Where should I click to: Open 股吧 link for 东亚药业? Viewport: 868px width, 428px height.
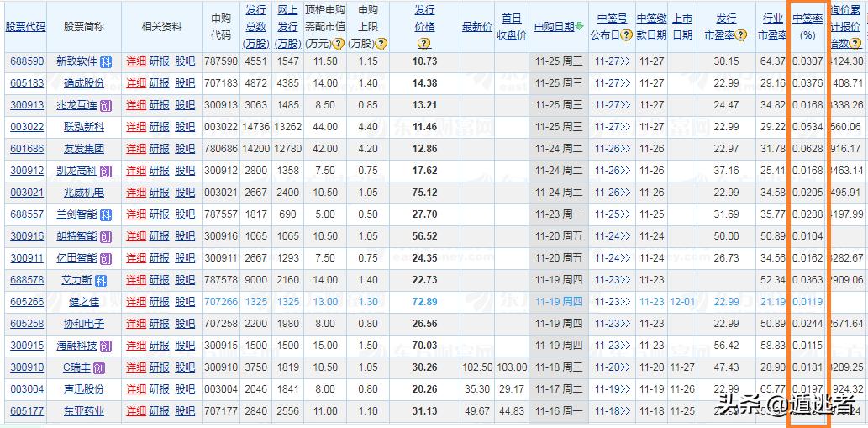point(185,412)
